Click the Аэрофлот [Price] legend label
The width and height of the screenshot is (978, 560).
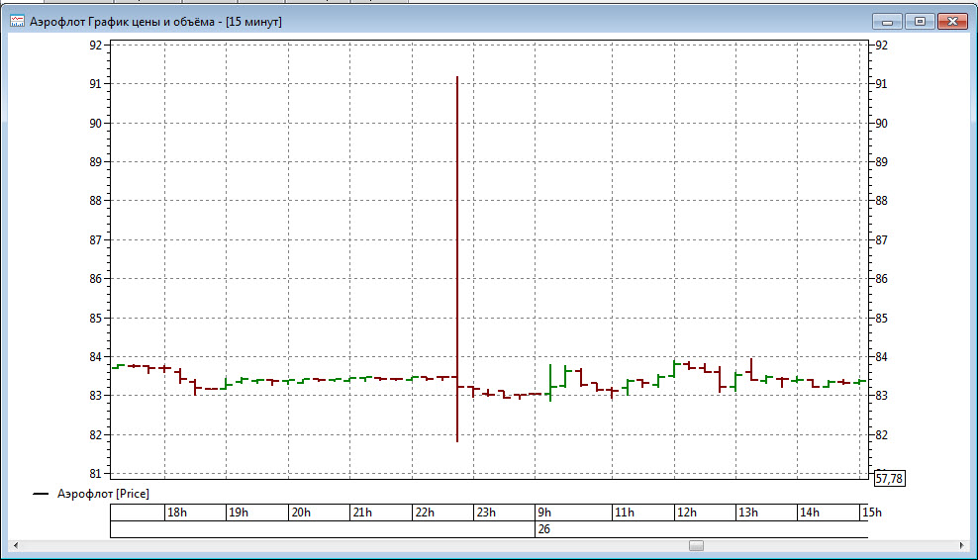[103, 493]
